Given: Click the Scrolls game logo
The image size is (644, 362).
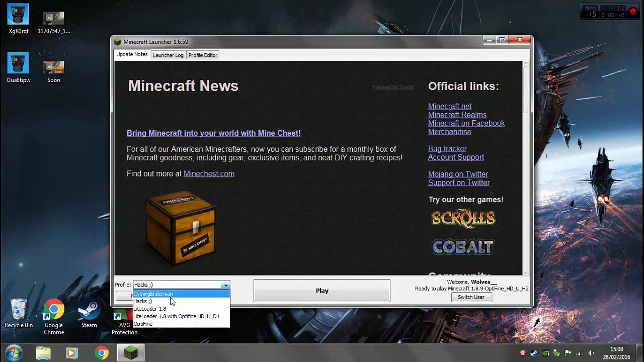Looking at the screenshot, I should click(463, 219).
